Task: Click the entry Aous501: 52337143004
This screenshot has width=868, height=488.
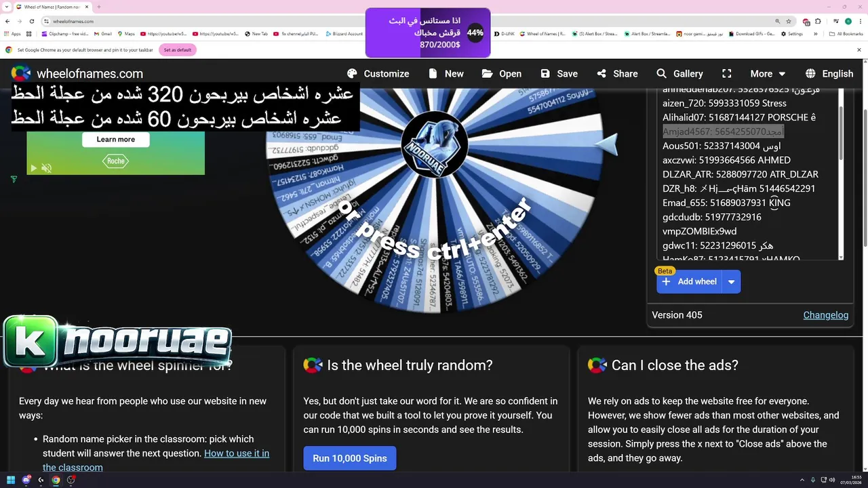Action: tap(722, 146)
